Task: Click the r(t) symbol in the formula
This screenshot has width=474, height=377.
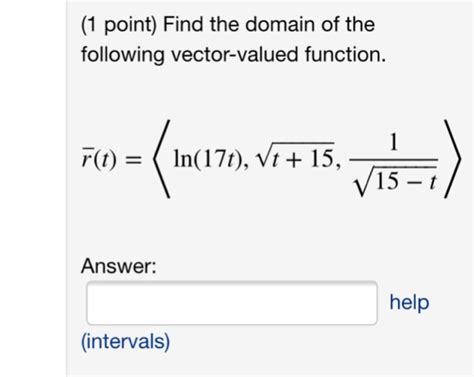Action: pyautogui.click(x=99, y=159)
